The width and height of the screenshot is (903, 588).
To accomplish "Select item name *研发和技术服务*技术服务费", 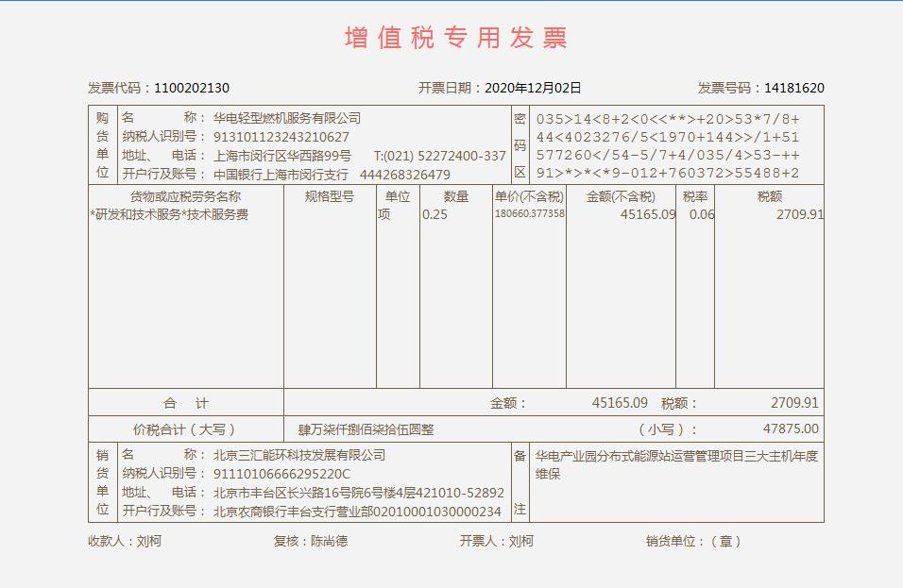I will point(169,214).
